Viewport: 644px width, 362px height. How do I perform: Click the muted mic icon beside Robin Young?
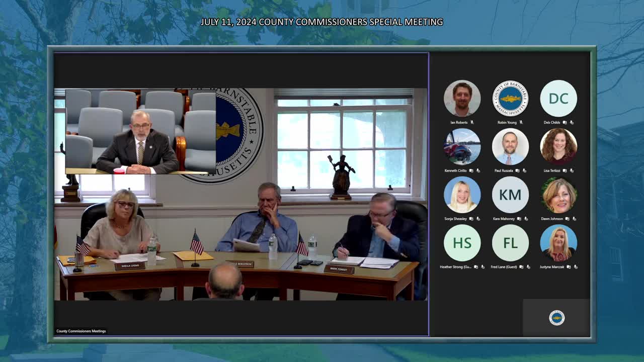[x=521, y=122]
